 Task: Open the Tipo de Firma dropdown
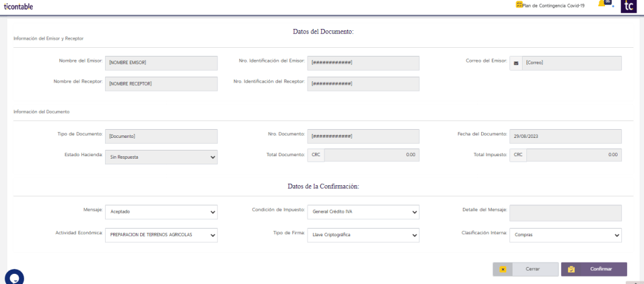[363, 235]
